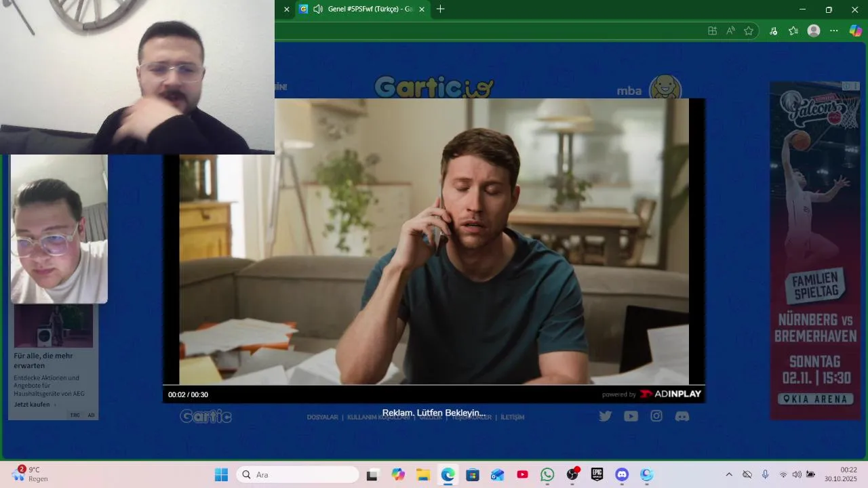This screenshot has width=868, height=488.
Task: Click the Gartic footer logo
Action: 206,416
